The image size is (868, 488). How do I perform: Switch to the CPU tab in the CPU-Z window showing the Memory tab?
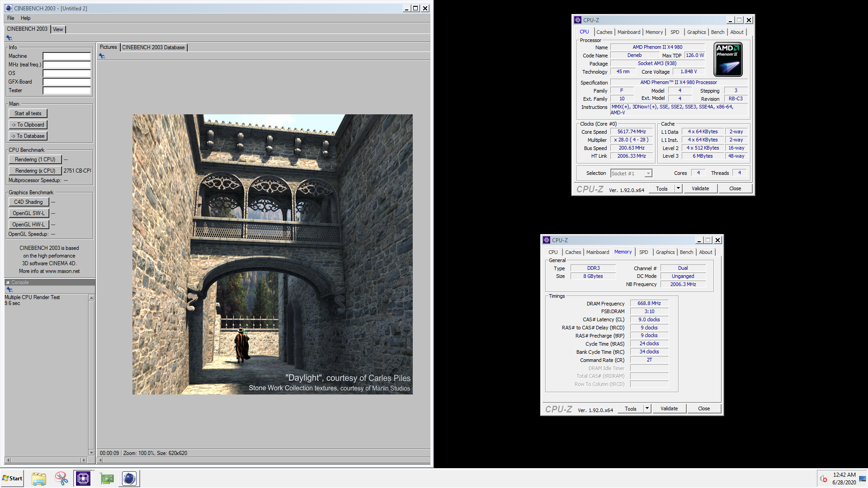[x=553, y=252]
